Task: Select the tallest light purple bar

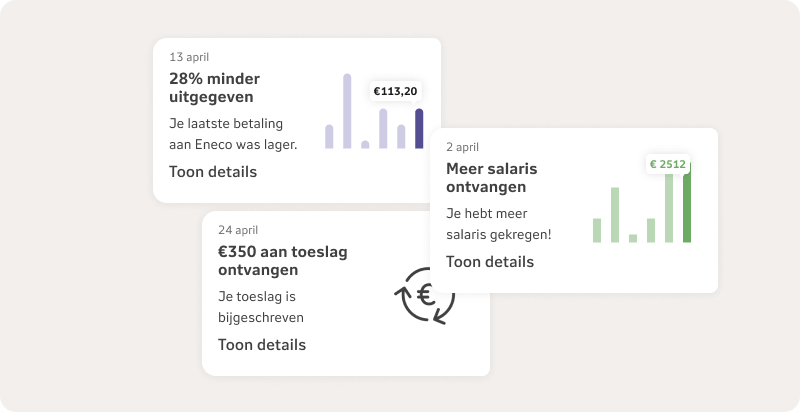Action: [347, 111]
